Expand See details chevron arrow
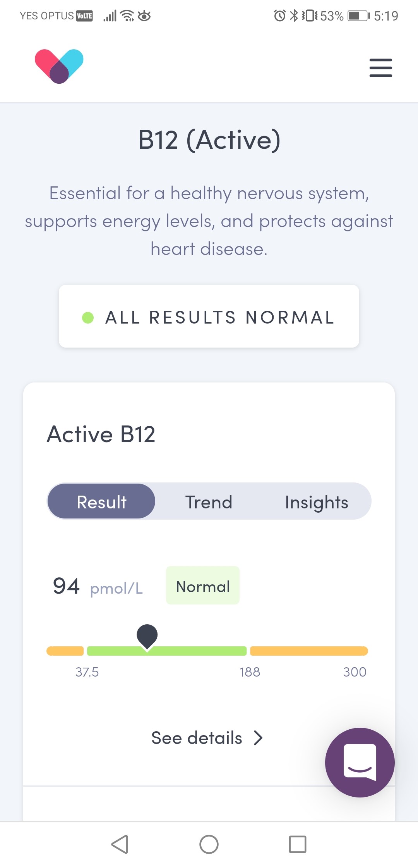This screenshot has height=868, width=418. pyautogui.click(x=258, y=738)
